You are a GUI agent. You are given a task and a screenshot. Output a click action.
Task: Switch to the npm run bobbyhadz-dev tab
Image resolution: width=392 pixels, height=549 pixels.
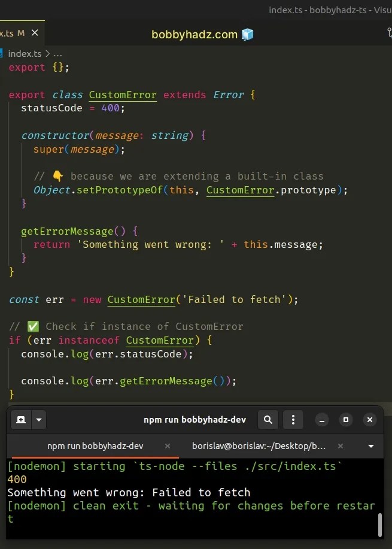click(x=95, y=446)
